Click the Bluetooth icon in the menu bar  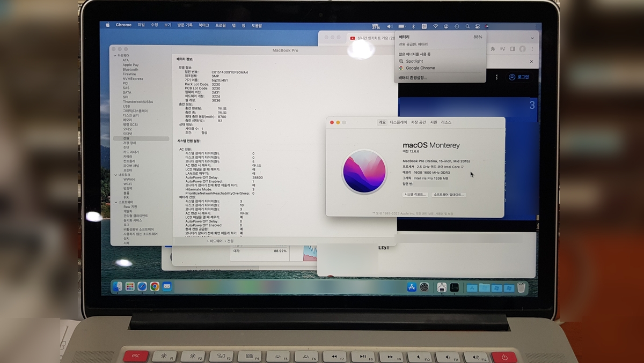click(x=413, y=26)
